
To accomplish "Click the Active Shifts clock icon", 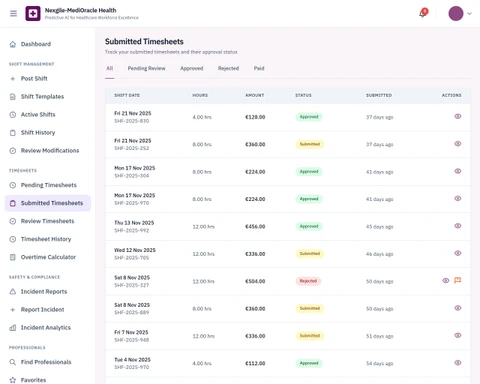I will (13, 115).
